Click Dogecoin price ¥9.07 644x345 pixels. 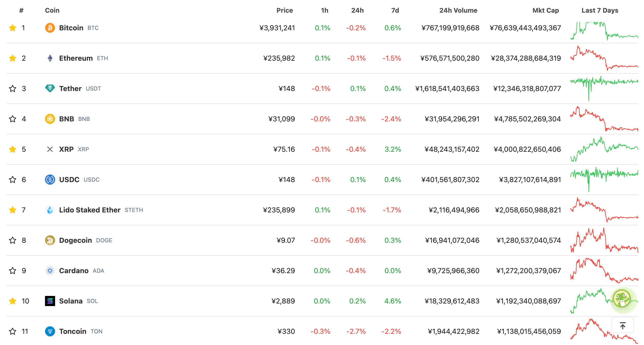(286, 240)
